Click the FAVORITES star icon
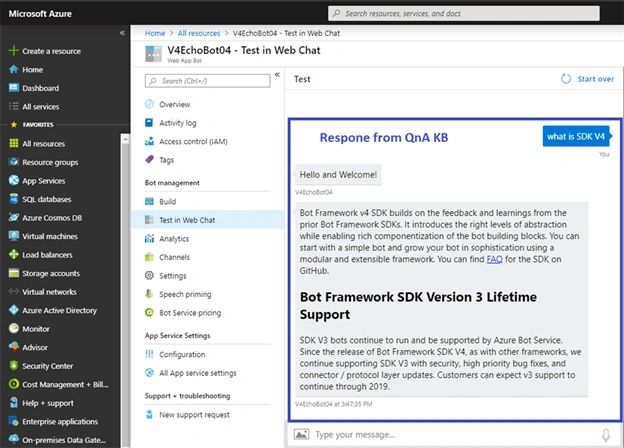624x448 pixels. (x=14, y=125)
